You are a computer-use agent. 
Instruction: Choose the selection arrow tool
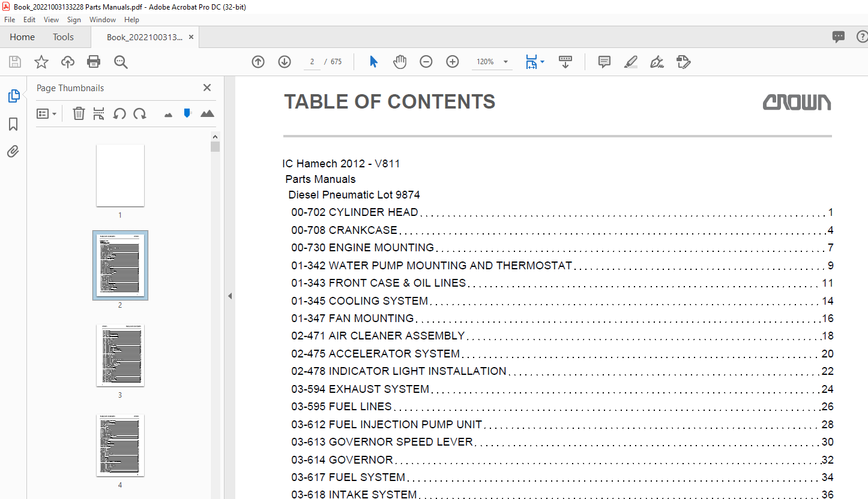coord(373,62)
